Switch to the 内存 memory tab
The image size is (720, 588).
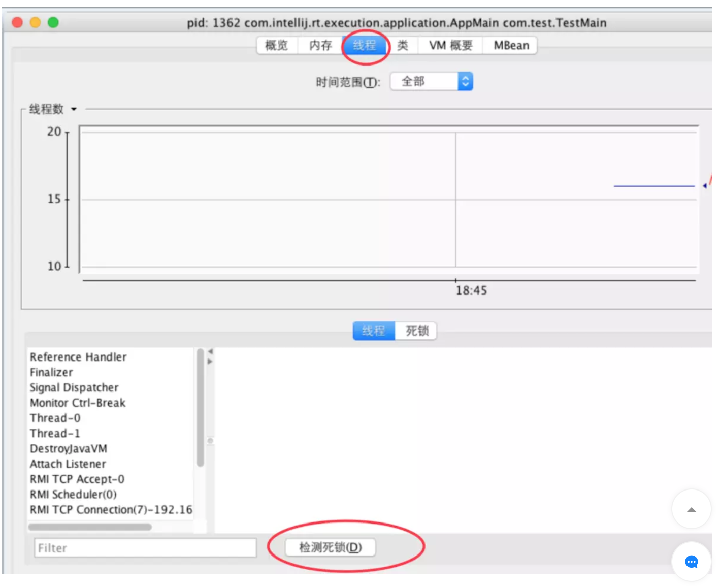[x=321, y=46]
